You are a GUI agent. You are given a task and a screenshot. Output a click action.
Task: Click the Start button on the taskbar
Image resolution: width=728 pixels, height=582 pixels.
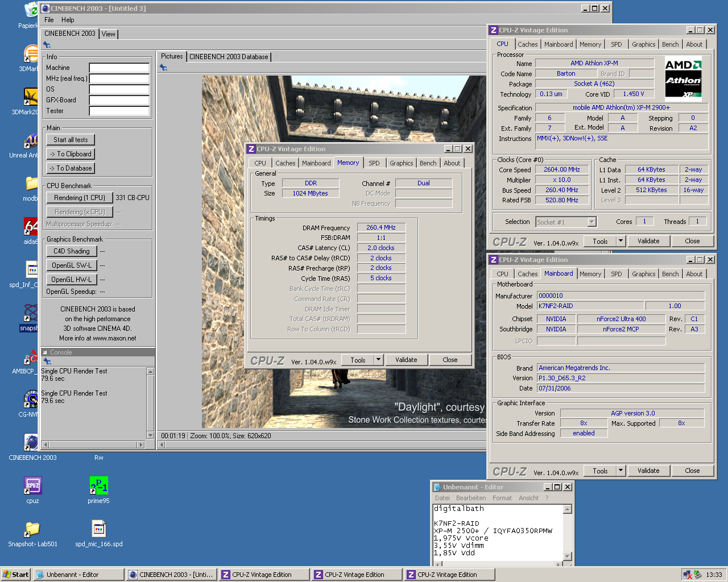pyautogui.click(x=15, y=575)
